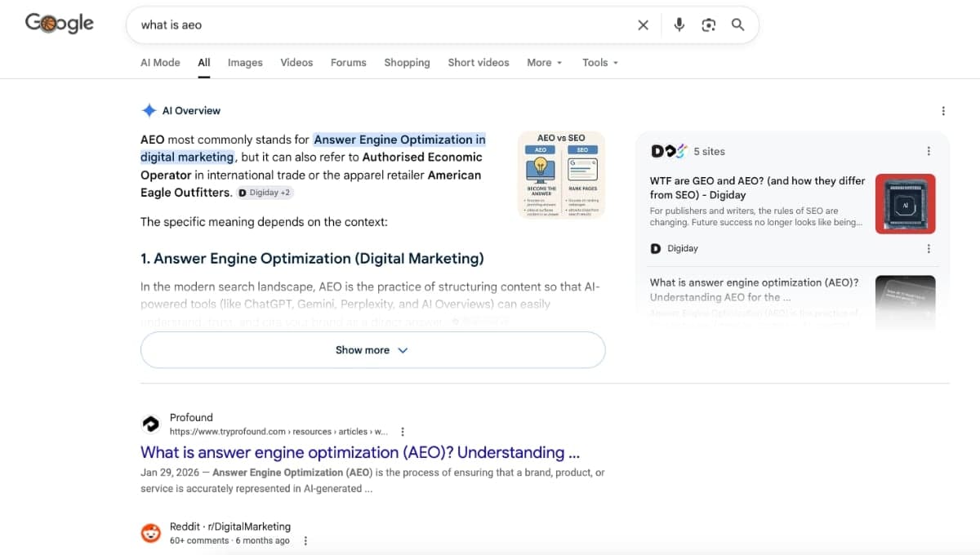
Task: Click the AI Overview label
Action: tap(191, 110)
